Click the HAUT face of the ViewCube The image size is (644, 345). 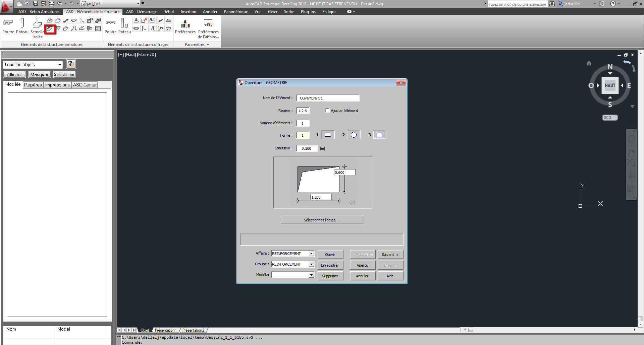pos(610,85)
